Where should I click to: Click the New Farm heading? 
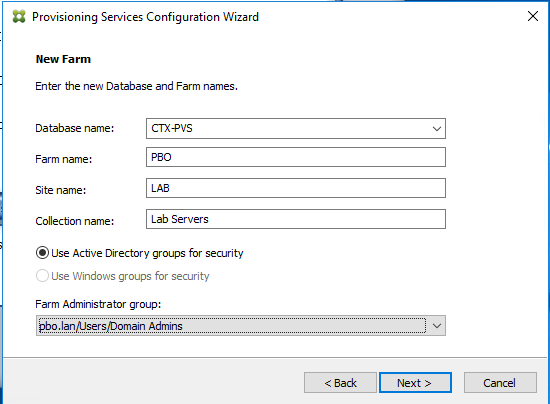63,59
